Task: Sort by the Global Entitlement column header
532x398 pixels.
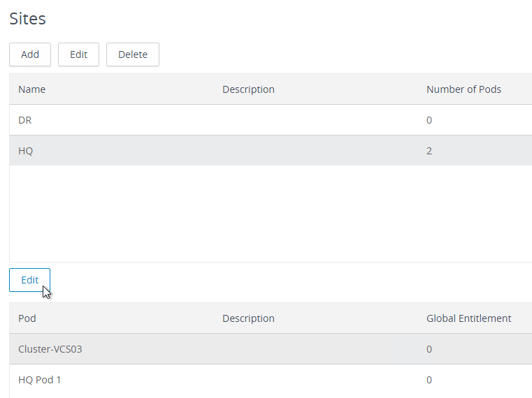Action: (x=468, y=318)
